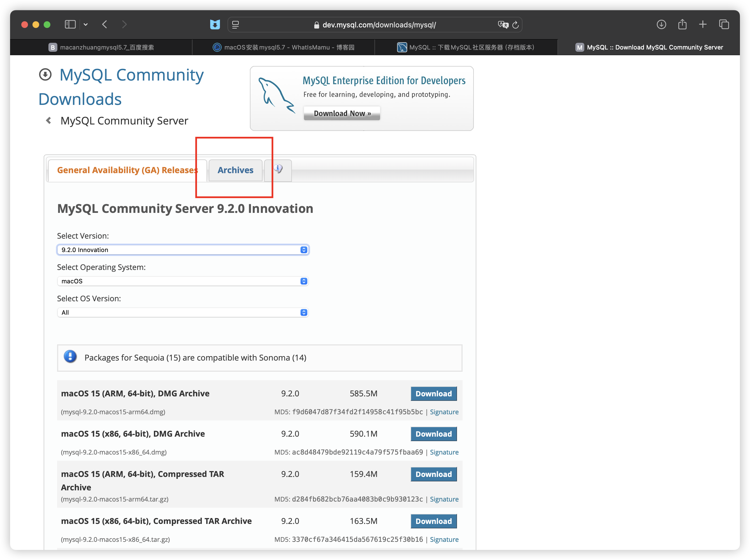The height and width of the screenshot is (560, 750).
Task: Click the MD5 value ac8d48479bde92119c4a79f575fbaa69
Action: (358, 452)
